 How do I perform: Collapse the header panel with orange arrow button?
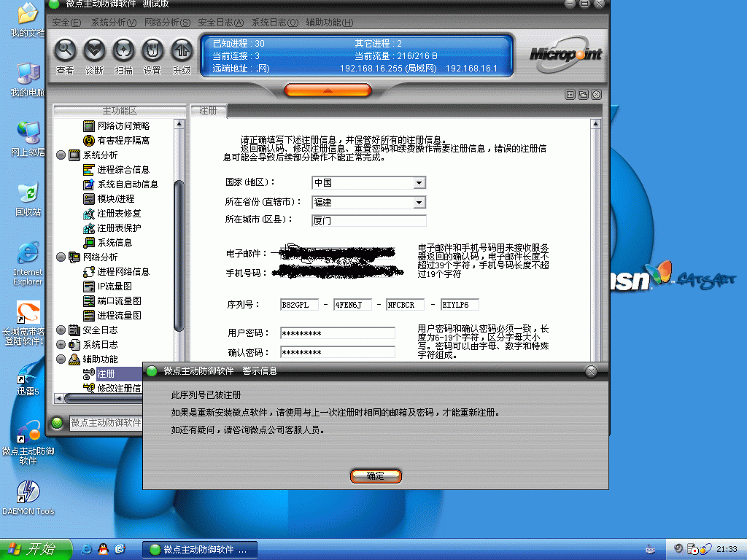[328, 90]
